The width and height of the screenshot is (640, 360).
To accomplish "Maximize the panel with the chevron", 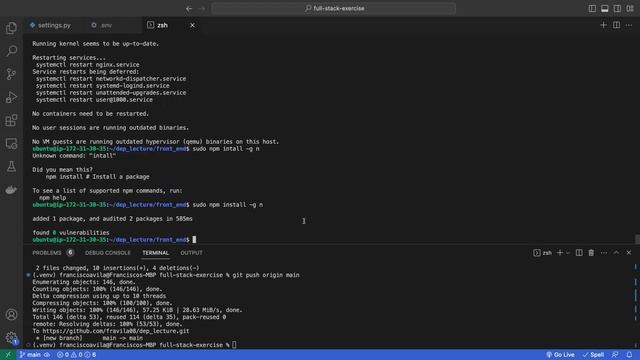I will 616,253.
